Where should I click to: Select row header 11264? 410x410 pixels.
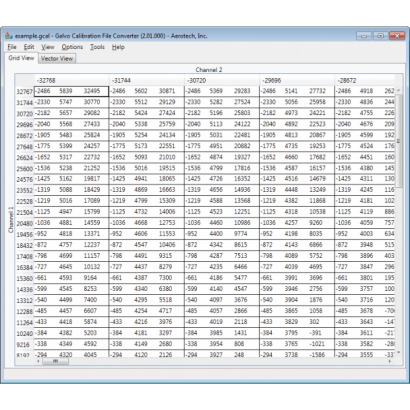[25, 322]
